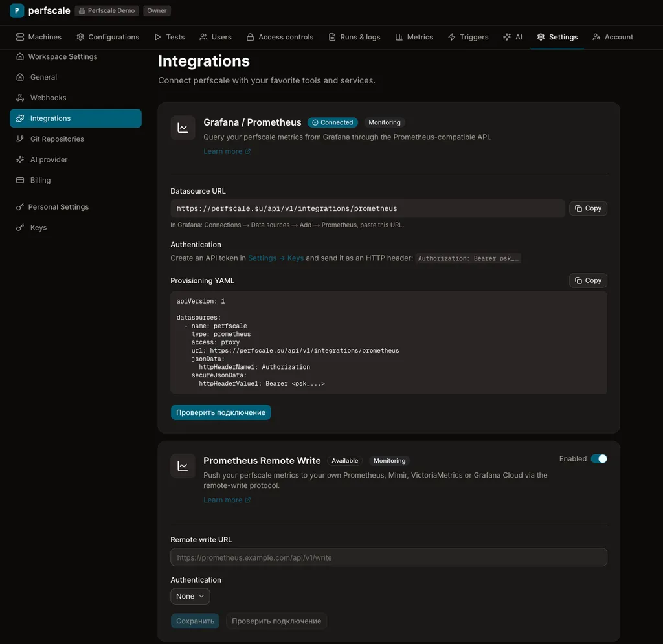Toggle the Enabled switch for Remote Write
Viewport: 663px width, 644px height.
[599, 459]
